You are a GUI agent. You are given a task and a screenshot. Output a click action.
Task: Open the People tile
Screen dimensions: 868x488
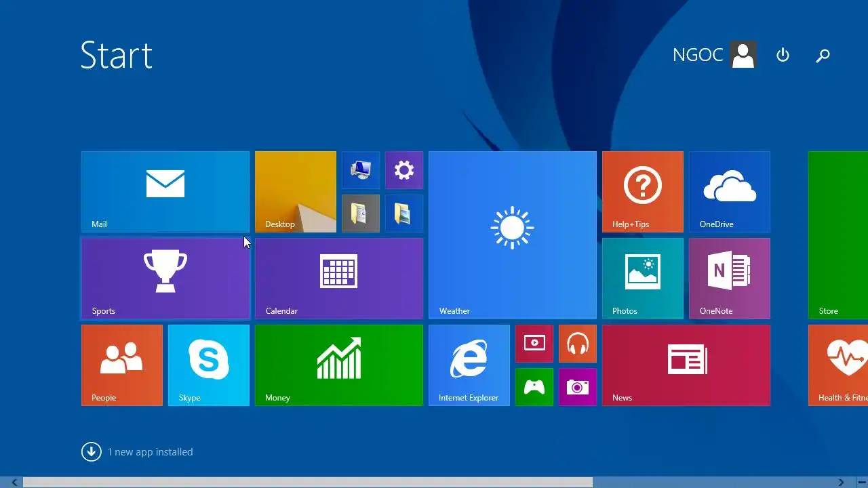122,365
